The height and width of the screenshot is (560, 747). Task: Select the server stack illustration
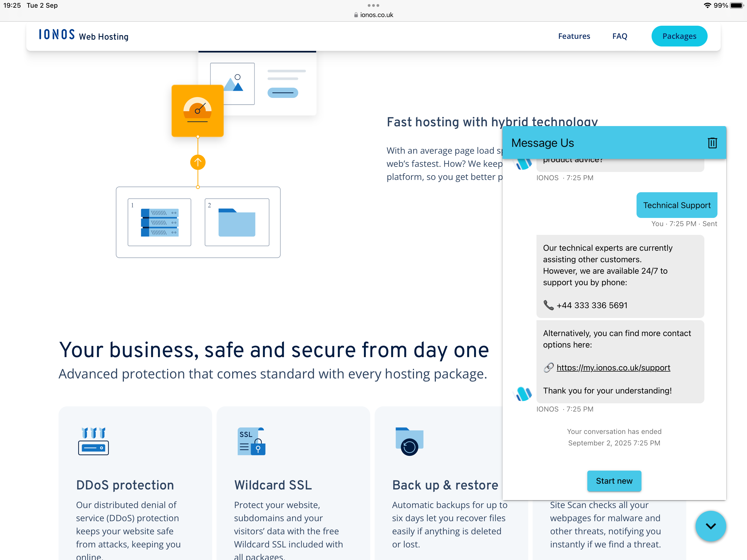pos(159,222)
